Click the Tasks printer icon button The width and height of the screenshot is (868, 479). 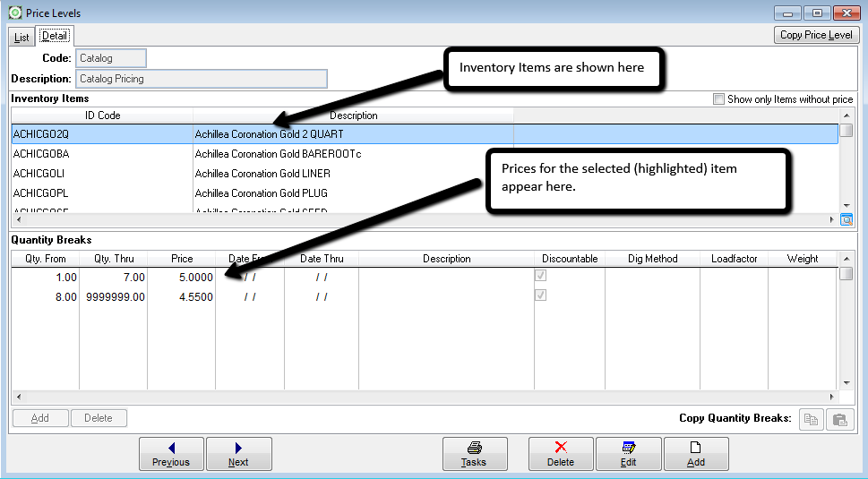click(x=475, y=454)
